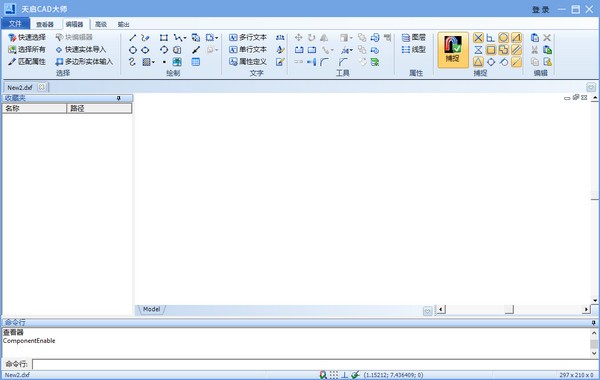Screen dimensions: 600x380
Task: Open the block insert dropdown arrow
Action: (x=217, y=38)
